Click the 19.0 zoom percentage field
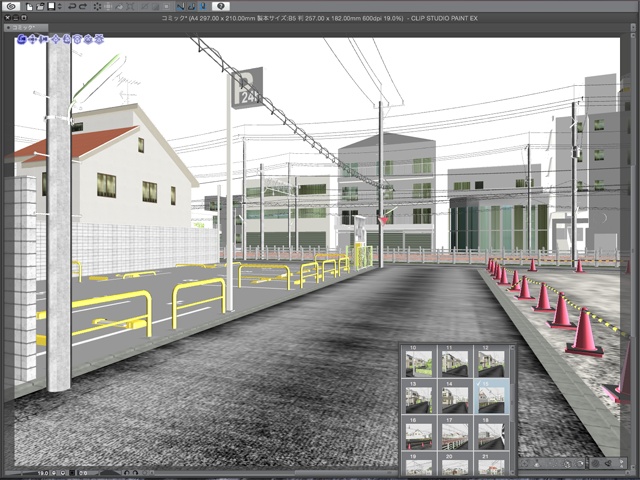The width and height of the screenshot is (640, 480). click(x=43, y=473)
